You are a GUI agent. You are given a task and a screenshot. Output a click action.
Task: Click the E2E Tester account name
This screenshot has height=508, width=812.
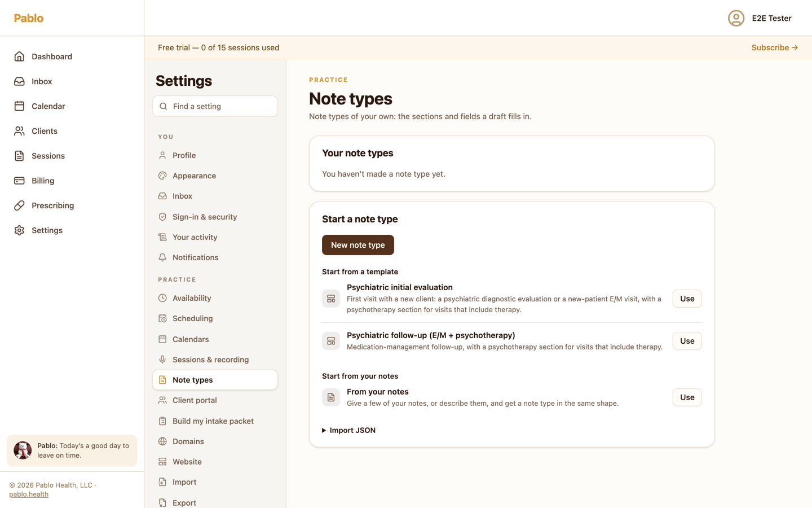click(x=771, y=18)
